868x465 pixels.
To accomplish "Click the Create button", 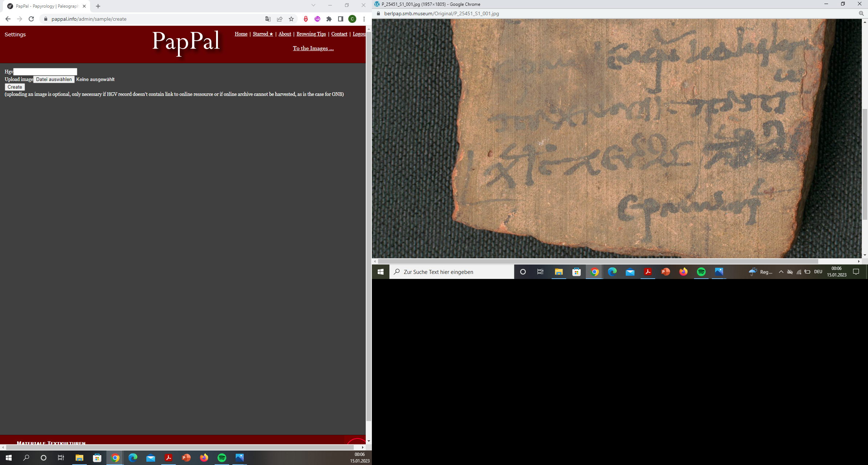I will (x=15, y=87).
